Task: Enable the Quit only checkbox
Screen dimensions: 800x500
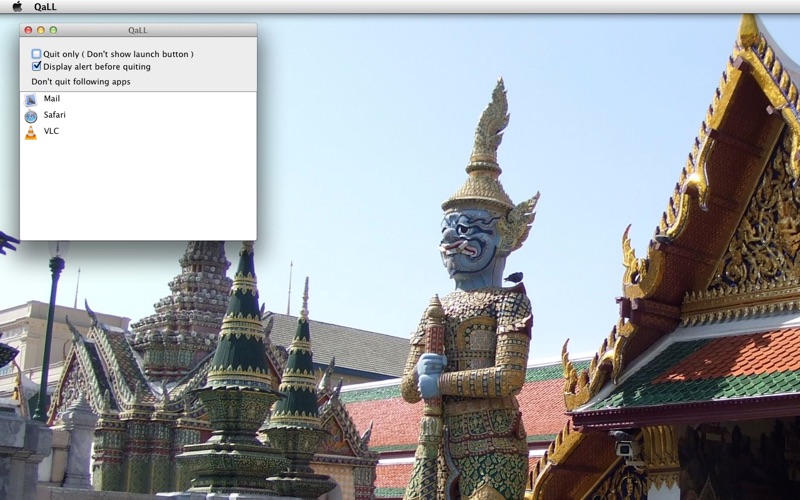Action: [x=36, y=54]
